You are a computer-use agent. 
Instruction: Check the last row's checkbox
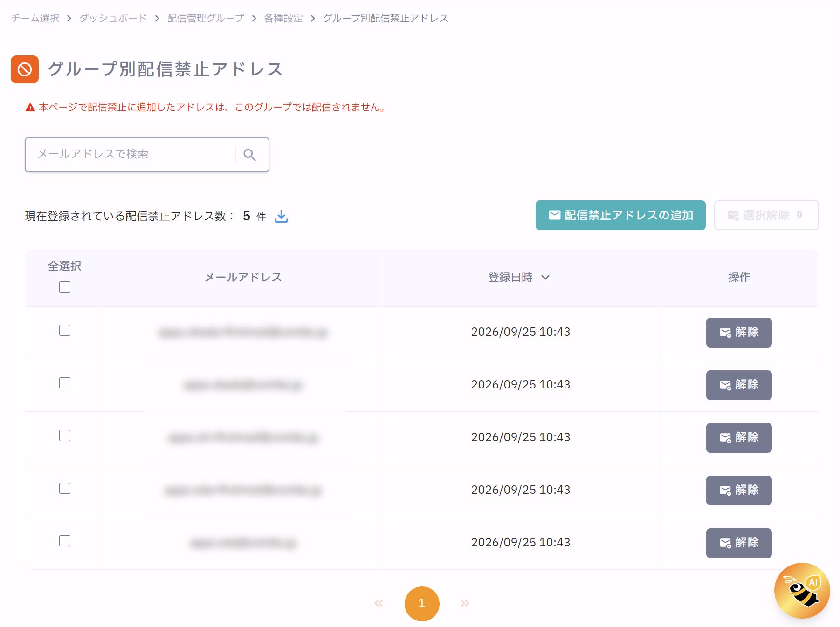pos(65,541)
